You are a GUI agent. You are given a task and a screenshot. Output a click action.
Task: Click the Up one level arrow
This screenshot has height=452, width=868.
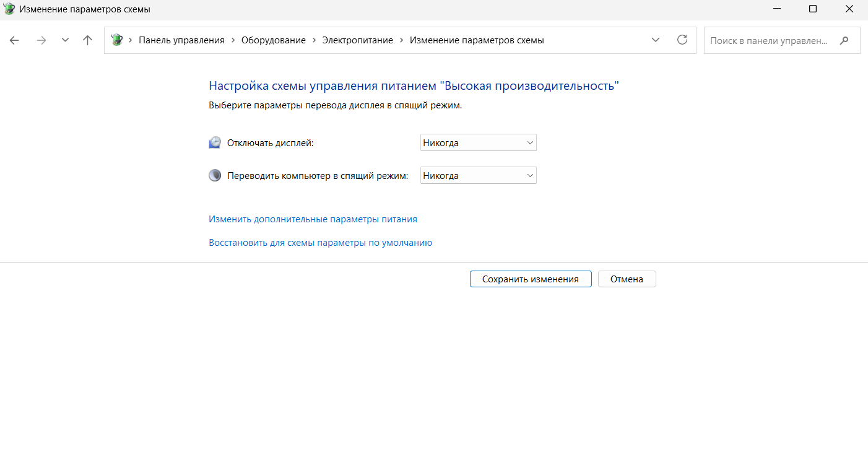(x=87, y=40)
